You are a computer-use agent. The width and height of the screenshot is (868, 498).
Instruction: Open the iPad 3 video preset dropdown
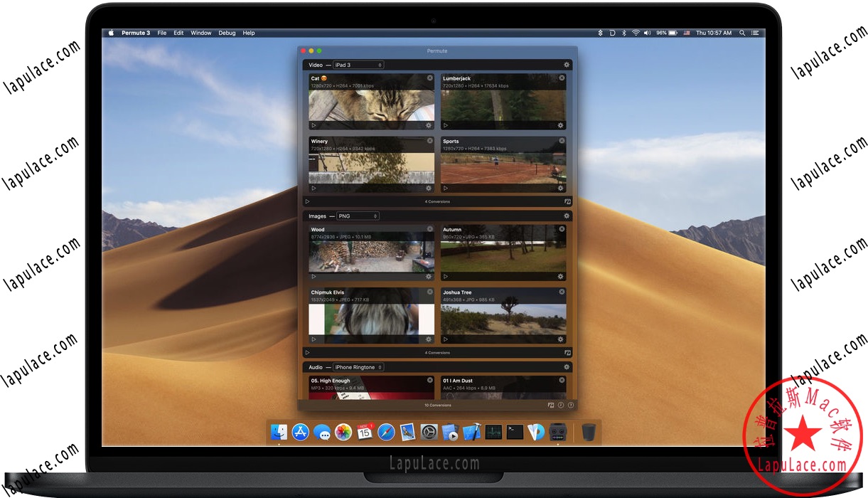click(x=358, y=64)
